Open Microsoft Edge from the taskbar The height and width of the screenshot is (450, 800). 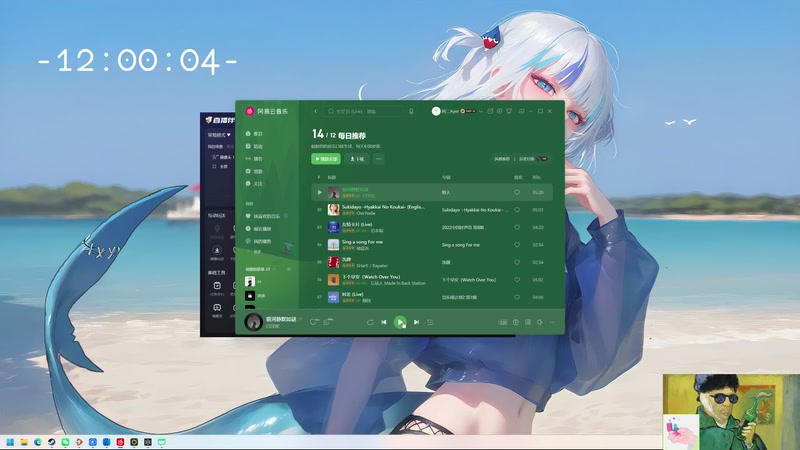click(x=38, y=442)
